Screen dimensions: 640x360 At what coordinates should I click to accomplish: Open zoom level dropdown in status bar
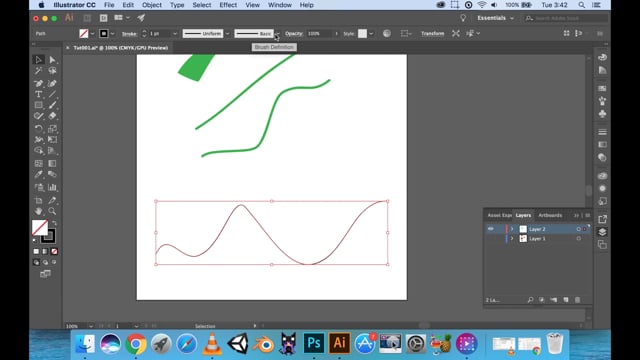(x=91, y=326)
